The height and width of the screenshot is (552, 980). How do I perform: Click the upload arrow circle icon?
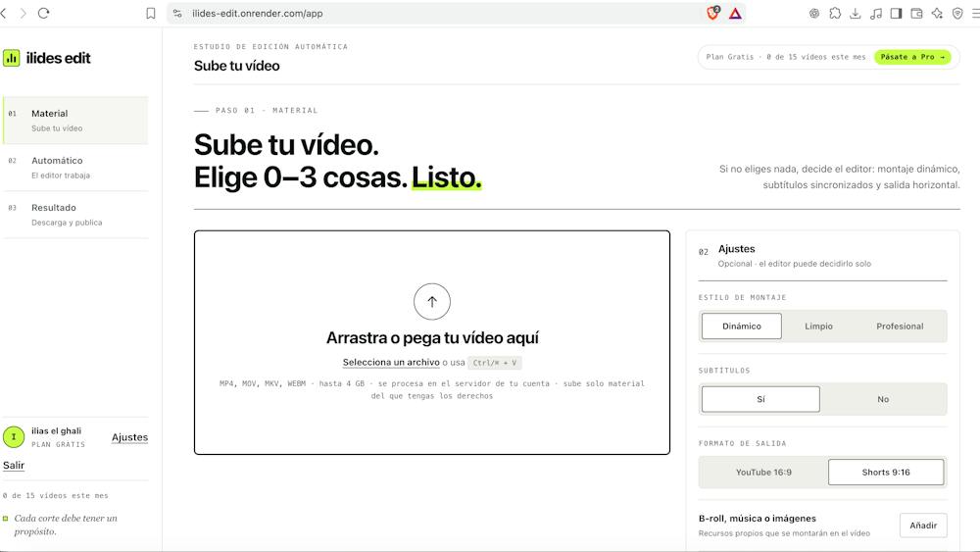(x=432, y=301)
